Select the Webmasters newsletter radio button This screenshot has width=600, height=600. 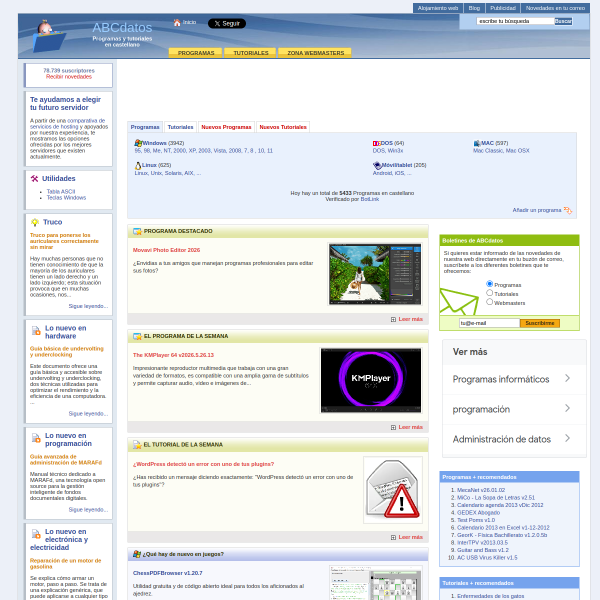489,302
